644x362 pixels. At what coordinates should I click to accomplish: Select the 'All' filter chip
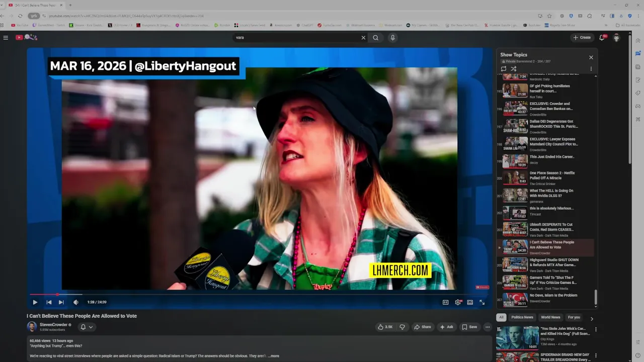[x=501, y=317]
